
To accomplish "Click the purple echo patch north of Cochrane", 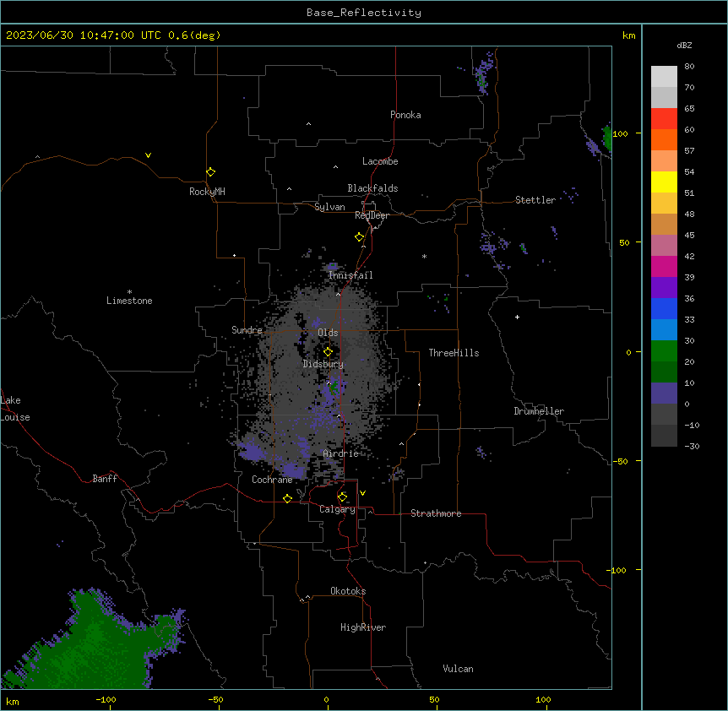I will (291, 470).
